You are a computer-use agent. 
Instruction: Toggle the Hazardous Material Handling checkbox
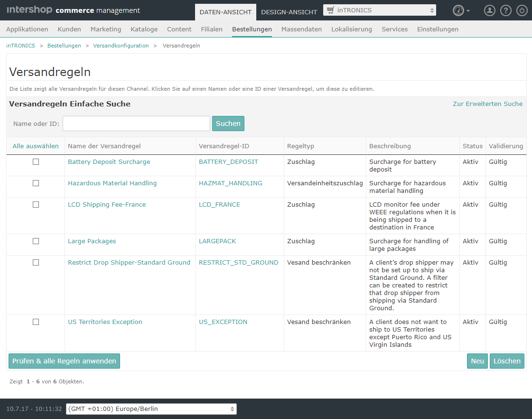[x=36, y=183]
